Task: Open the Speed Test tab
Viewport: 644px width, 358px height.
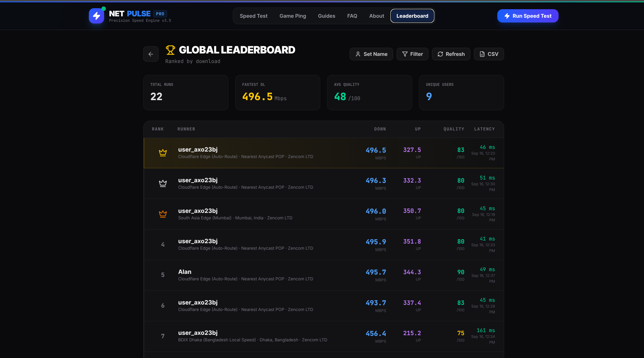Action: (253, 16)
